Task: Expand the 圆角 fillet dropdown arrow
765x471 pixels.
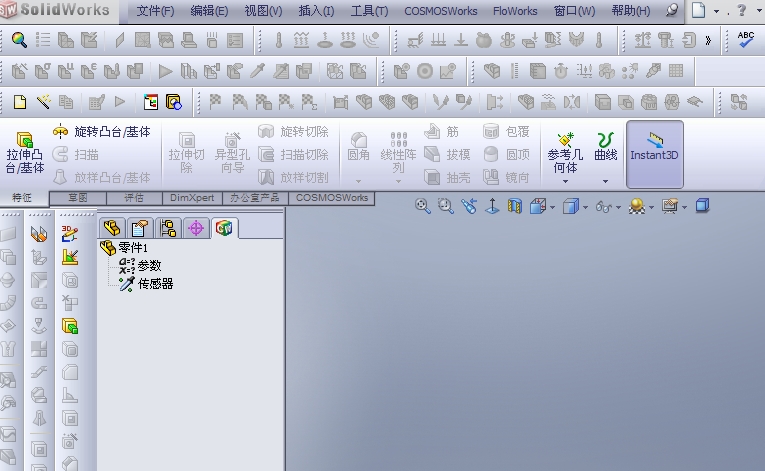Action: [358, 181]
